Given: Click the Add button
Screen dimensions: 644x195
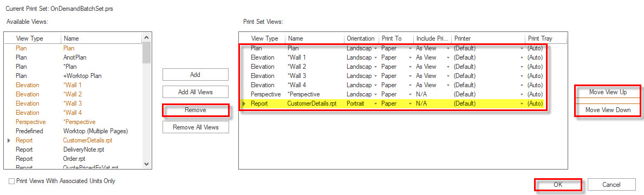Looking at the screenshot, I should click(x=195, y=74).
